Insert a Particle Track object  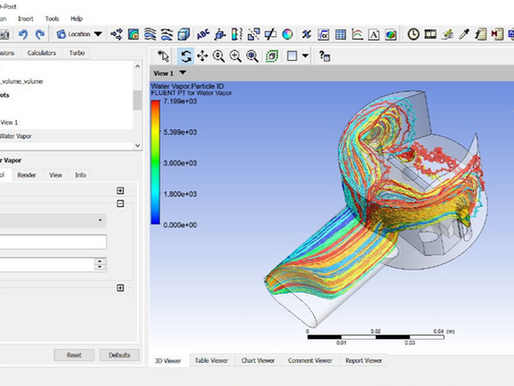coord(167,34)
